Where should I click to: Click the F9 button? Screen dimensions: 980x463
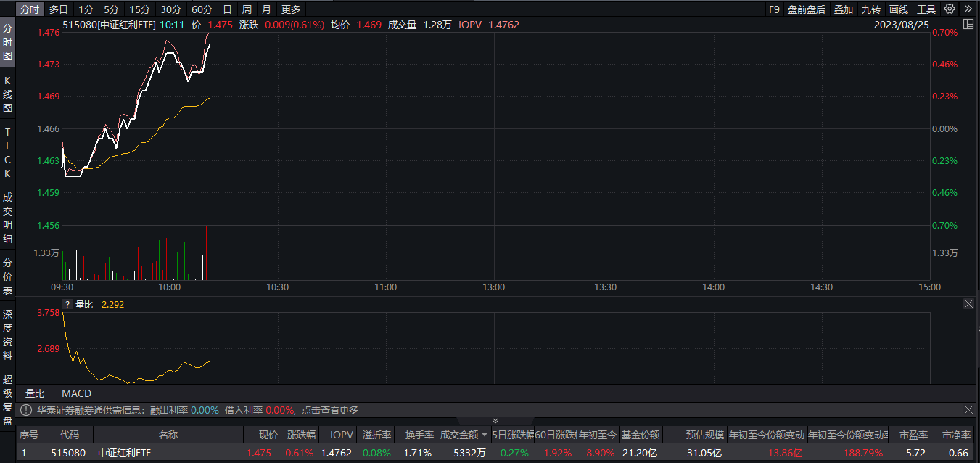click(x=774, y=9)
